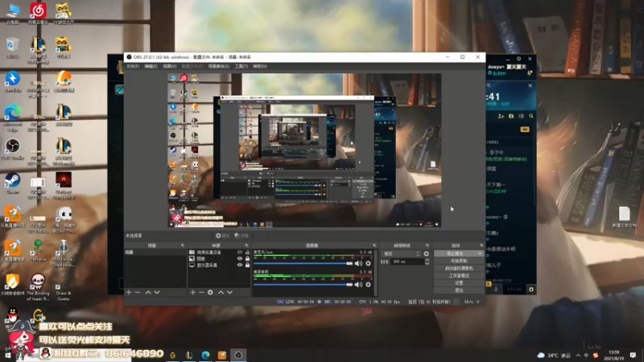Expand the arrow on the 停止推流 button
This screenshot has width=644, height=362.
coord(479,253)
